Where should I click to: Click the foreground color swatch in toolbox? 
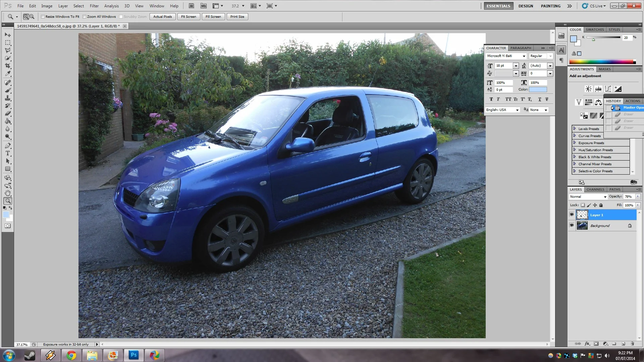(x=6, y=215)
